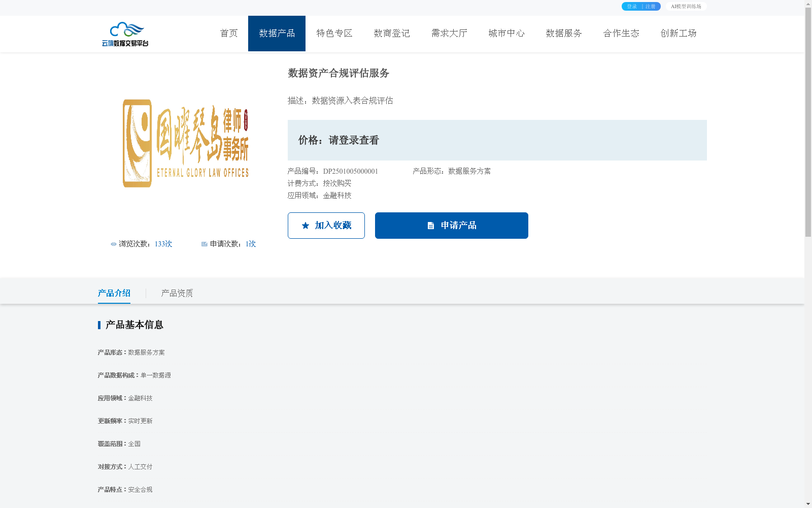Click the 云禛数据交易平台 logo
Image resolution: width=812 pixels, height=508 pixels.
(x=125, y=34)
